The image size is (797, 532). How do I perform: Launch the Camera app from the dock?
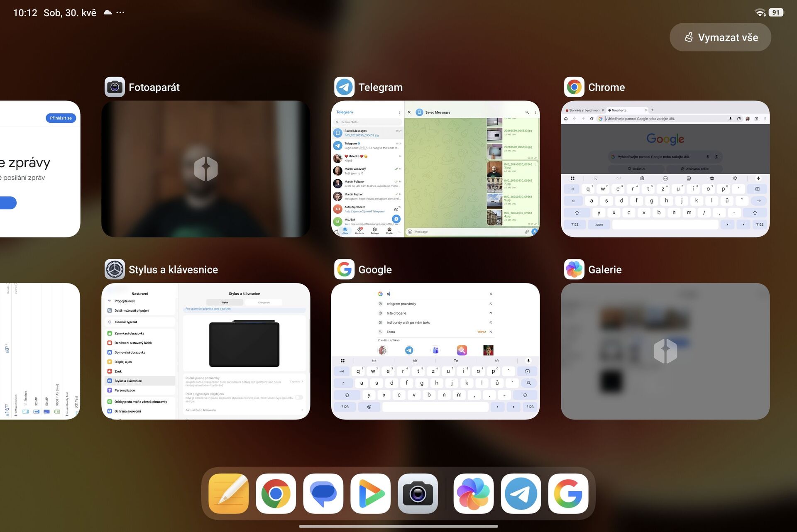click(418, 493)
